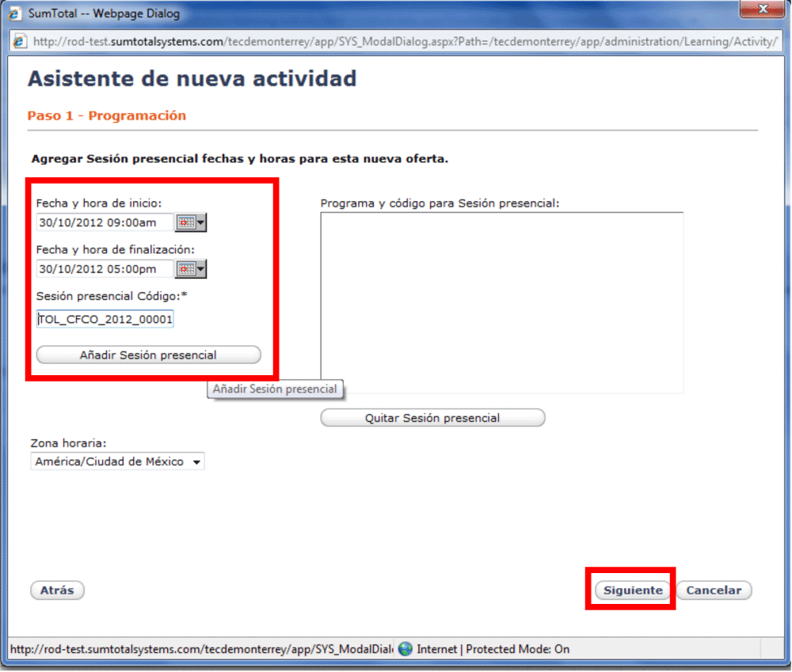This screenshot has width=792, height=672.
Task: Close the SumTotal Webpage Dialog window
Action: click(x=762, y=9)
